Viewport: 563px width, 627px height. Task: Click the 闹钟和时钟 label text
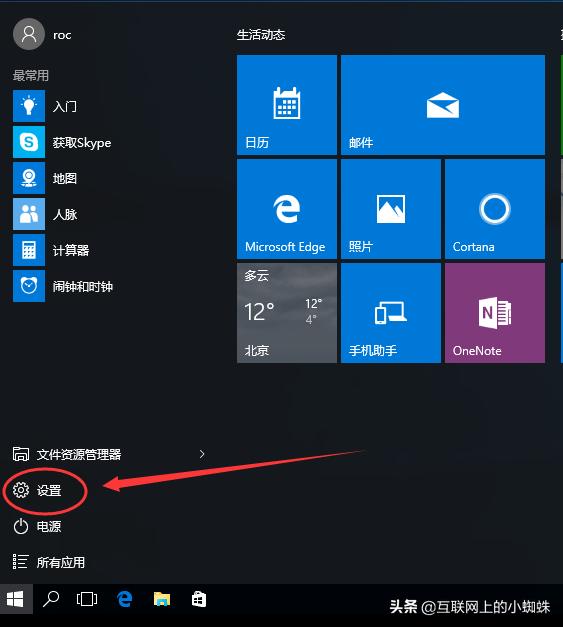point(83,286)
